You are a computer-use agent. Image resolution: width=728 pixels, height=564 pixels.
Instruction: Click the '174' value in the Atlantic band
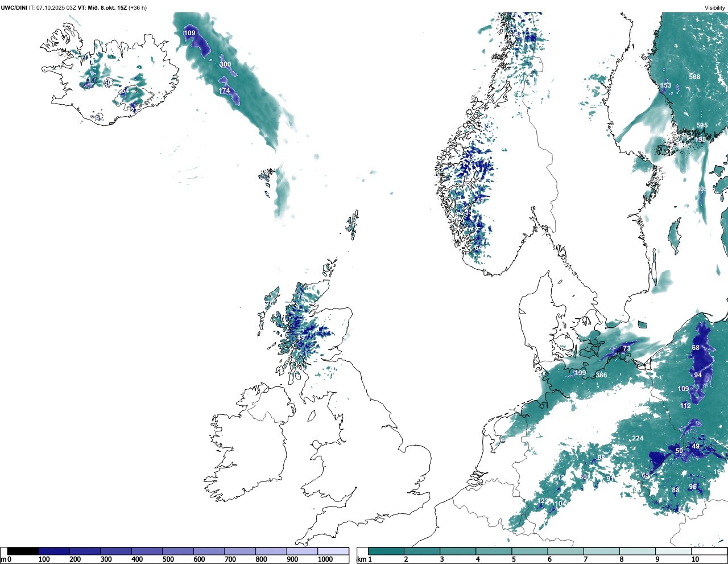point(225,90)
